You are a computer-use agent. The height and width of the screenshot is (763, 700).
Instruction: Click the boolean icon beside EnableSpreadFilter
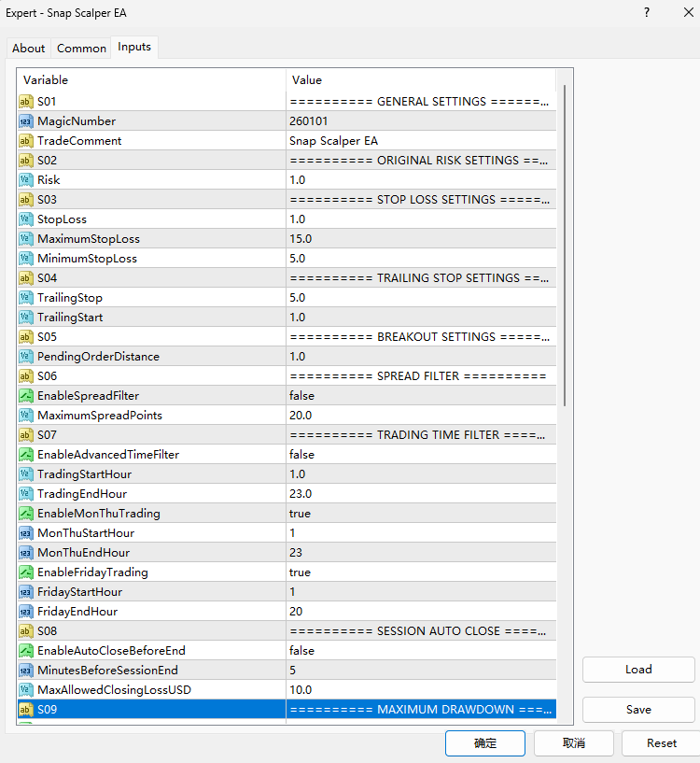point(26,396)
